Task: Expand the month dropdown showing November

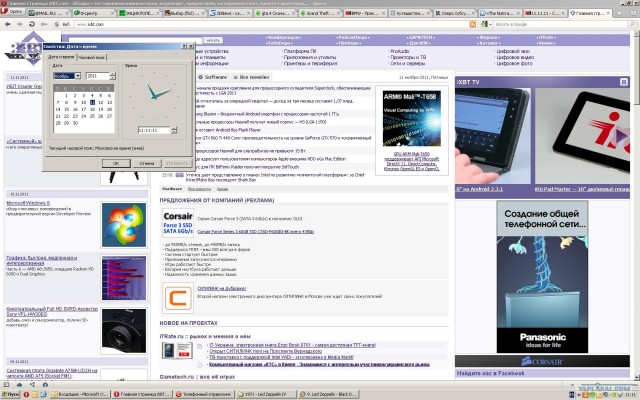Action: tap(78, 76)
